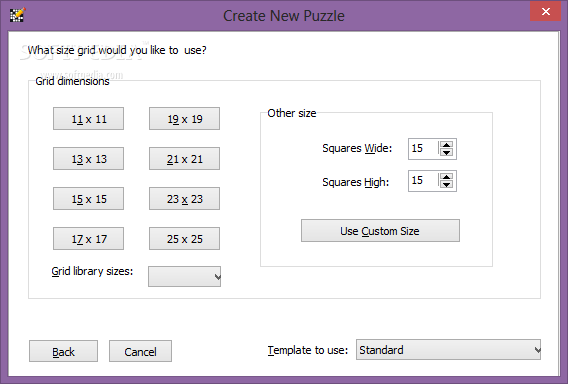Cancel the new puzzle dialog

coord(141,351)
